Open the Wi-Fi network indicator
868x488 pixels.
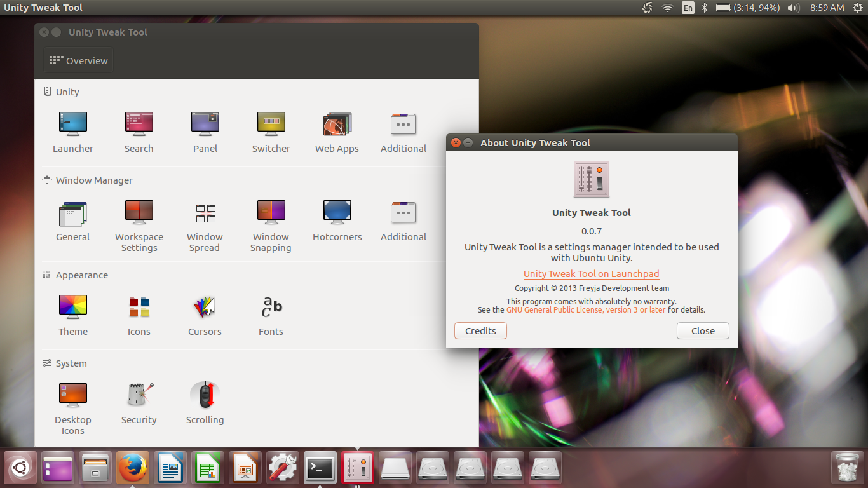click(x=667, y=8)
